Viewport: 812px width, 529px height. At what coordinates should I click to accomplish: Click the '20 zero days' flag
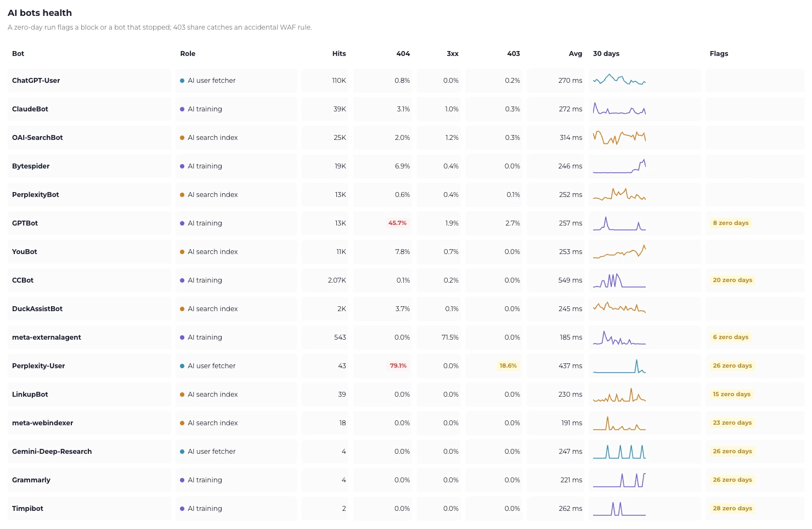pyautogui.click(x=732, y=280)
